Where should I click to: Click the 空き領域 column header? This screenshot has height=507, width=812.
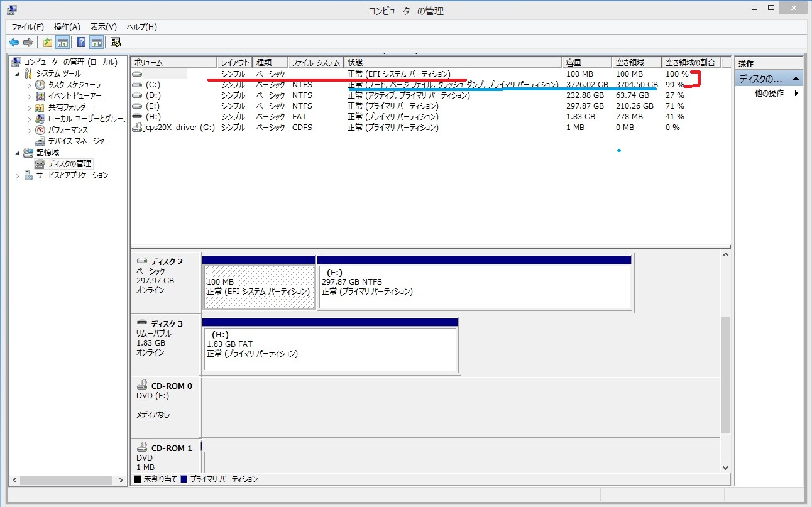pyautogui.click(x=637, y=63)
